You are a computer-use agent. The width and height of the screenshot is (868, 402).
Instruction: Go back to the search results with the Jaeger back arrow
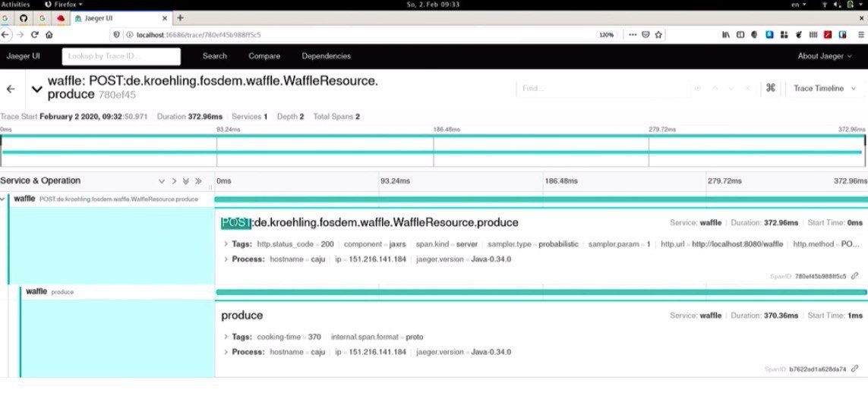tap(11, 89)
